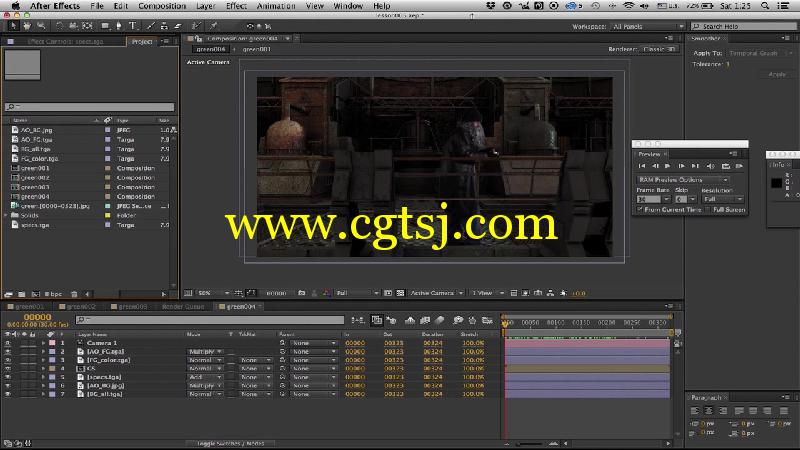This screenshot has height=450, width=800.
Task: Click the Search Help field
Action: [743, 26]
